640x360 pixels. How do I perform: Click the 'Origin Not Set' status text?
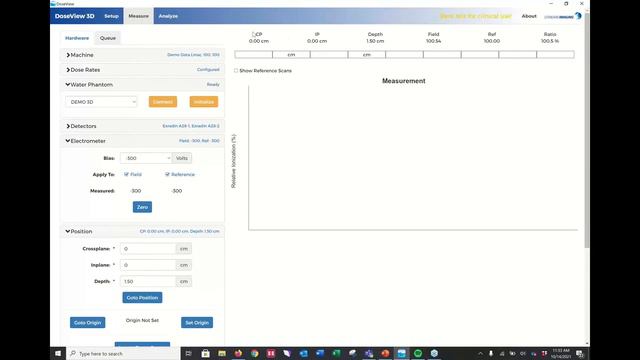pos(142,320)
